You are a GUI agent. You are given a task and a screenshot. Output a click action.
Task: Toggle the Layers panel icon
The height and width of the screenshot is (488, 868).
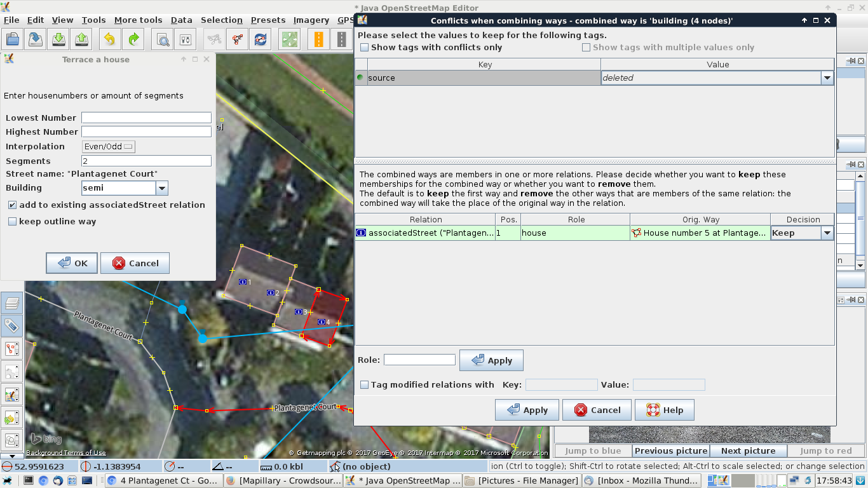11,304
